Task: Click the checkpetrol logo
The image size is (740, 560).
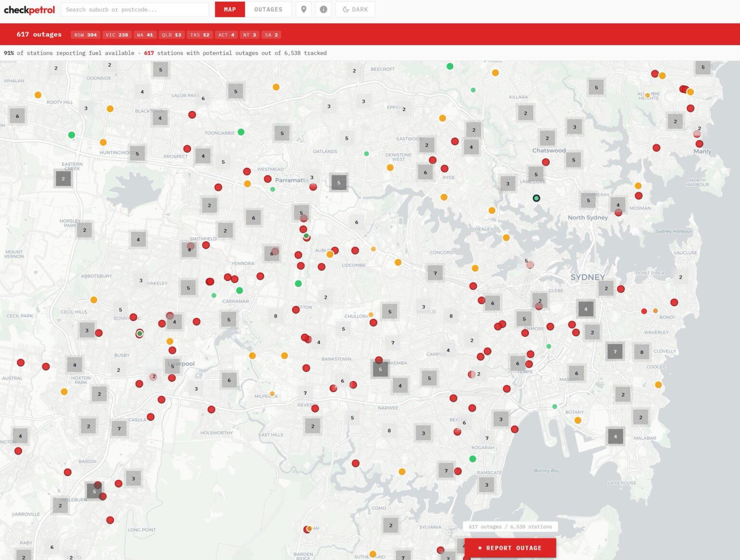Action: 29,10
